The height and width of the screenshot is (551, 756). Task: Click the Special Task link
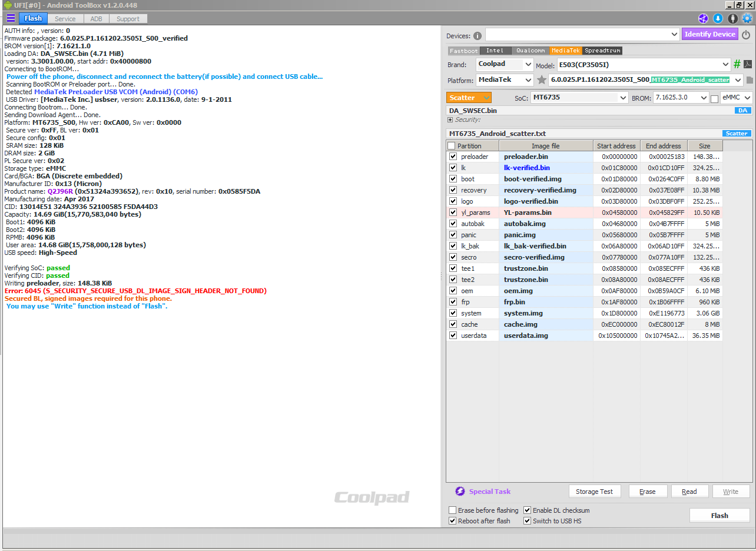490,492
